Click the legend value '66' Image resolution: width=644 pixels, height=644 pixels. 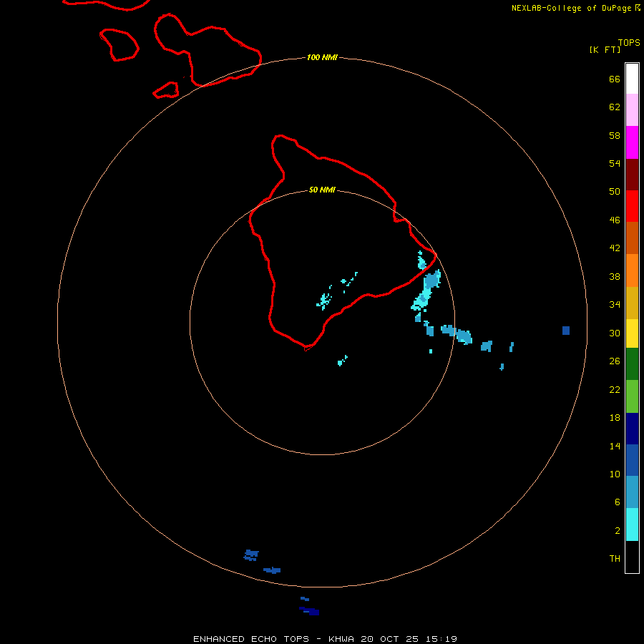(615, 79)
